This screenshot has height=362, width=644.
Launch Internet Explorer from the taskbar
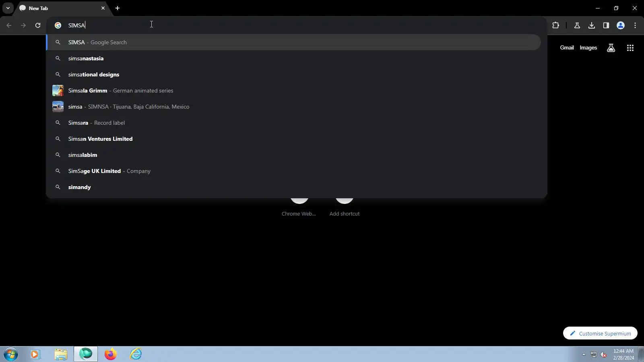click(x=136, y=354)
